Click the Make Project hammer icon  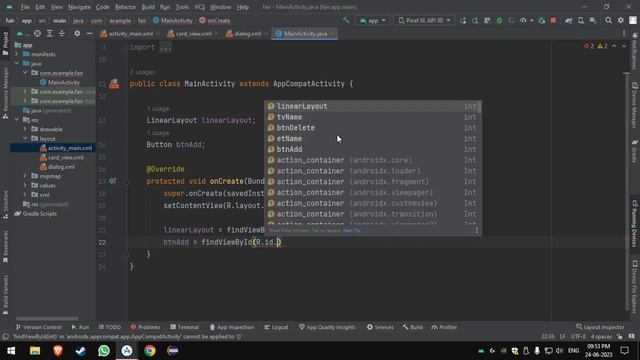(x=346, y=20)
